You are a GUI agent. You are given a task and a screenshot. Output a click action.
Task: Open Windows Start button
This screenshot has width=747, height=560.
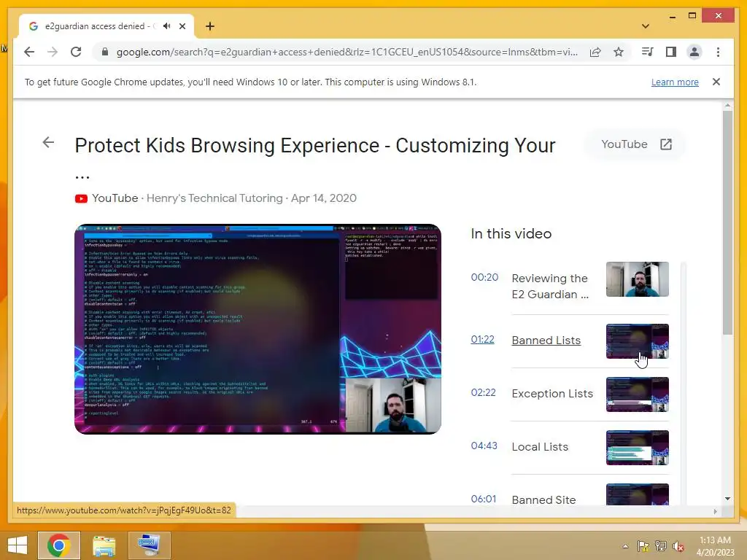(x=18, y=545)
